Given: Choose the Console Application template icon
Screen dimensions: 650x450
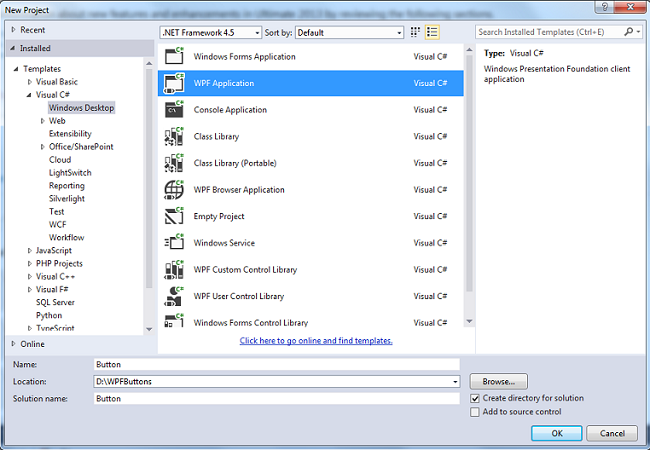Looking at the screenshot, I should tap(174, 110).
